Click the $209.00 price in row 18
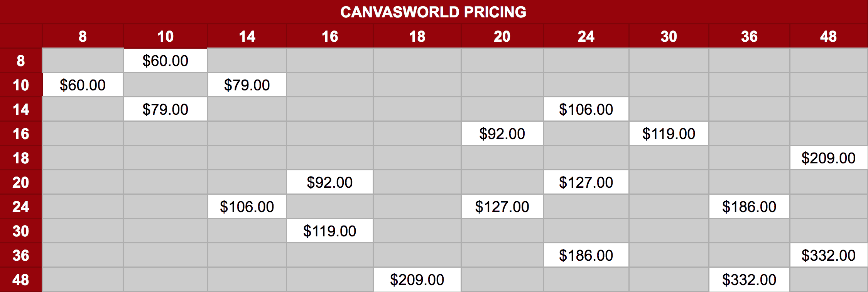Viewport: 868px width, 292px height. point(828,158)
